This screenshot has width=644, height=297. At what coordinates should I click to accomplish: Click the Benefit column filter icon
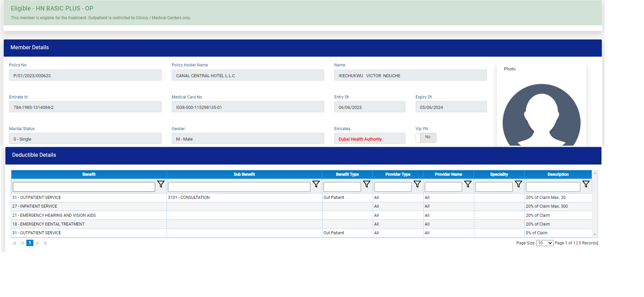161,184
